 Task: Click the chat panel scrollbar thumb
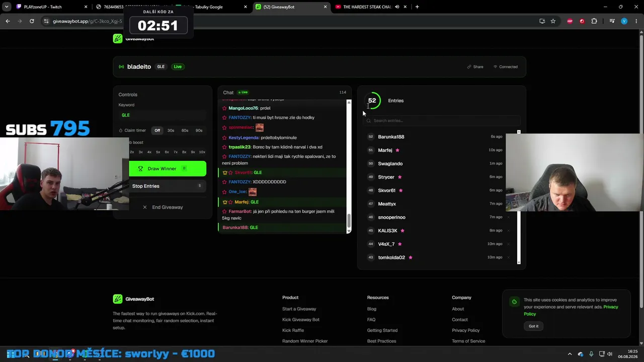coord(349,222)
